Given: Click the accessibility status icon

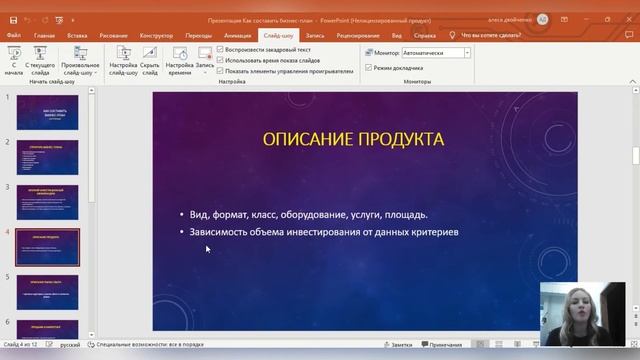Looking at the screenshot, I should pyautogui.click(x=91, y=344).
